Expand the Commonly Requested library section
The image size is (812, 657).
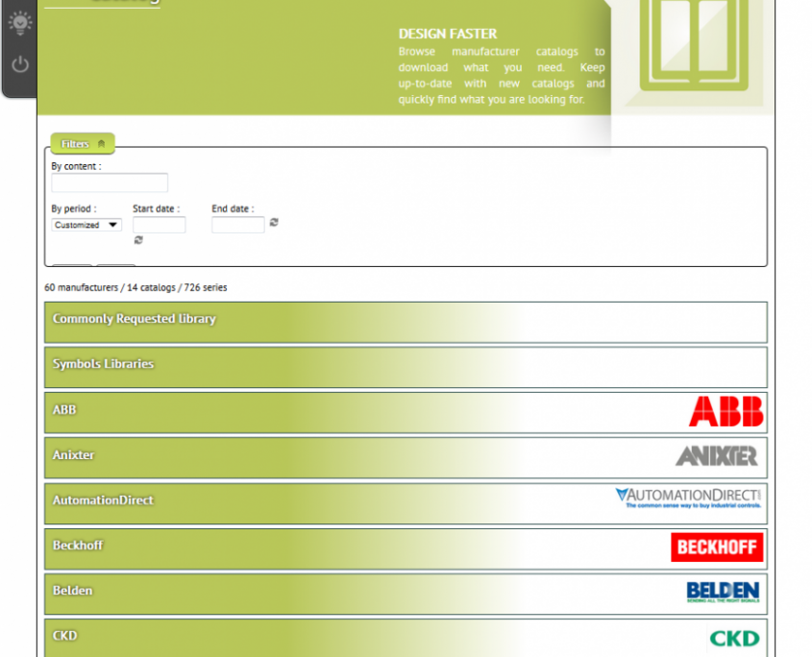point(406,322)
